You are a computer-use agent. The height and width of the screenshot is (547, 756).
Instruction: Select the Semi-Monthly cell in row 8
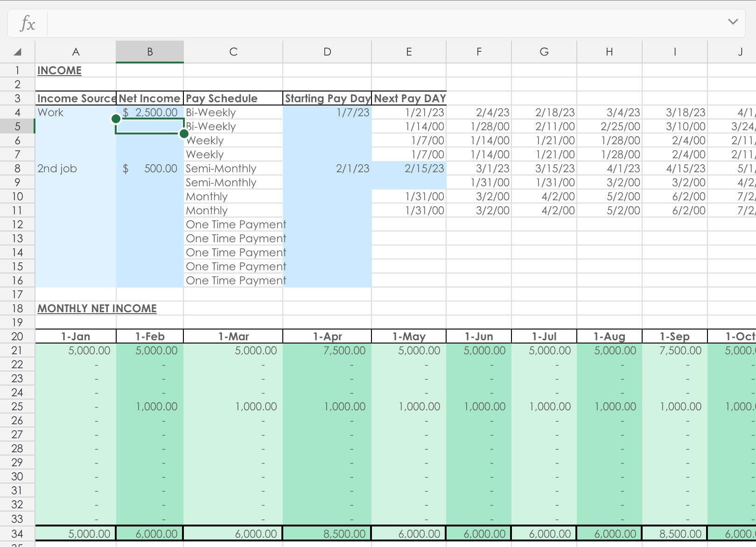click(233, 168)
